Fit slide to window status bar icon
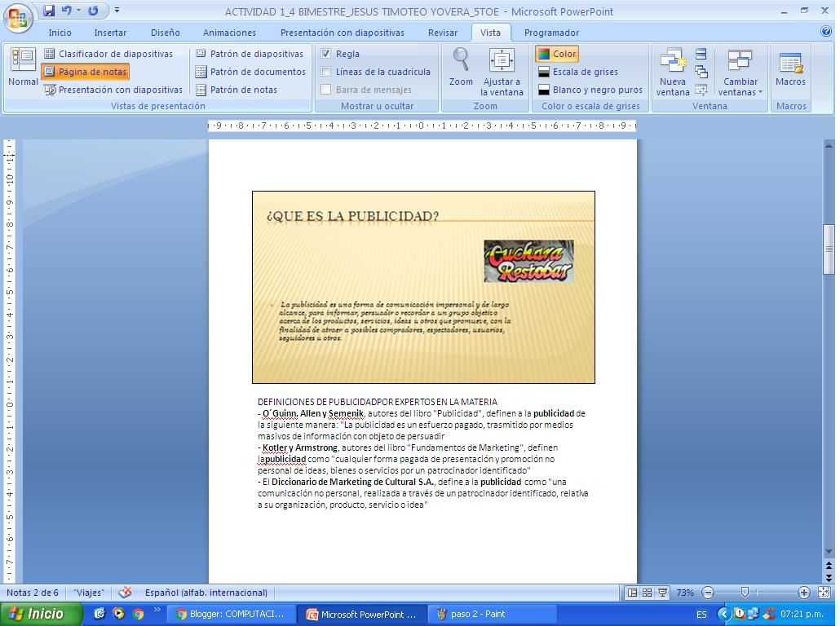The width and height of the screenshot is (840, 626). pyautogui.click(x=825, y=593)
